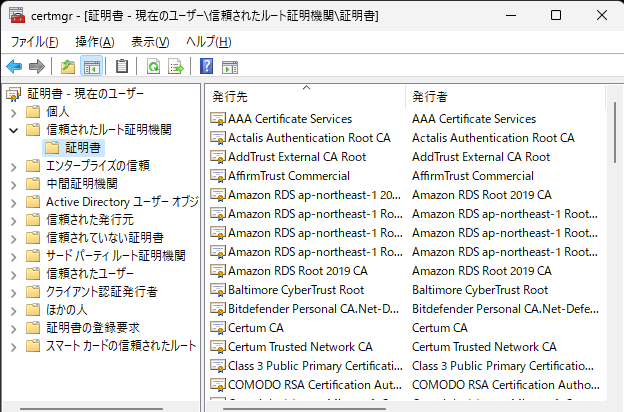Image resolution: width=624 pixels, height=412 pixels.
Task: Click the root 証明書 - 現在のユーザー icon
Action: coord(14,94)
